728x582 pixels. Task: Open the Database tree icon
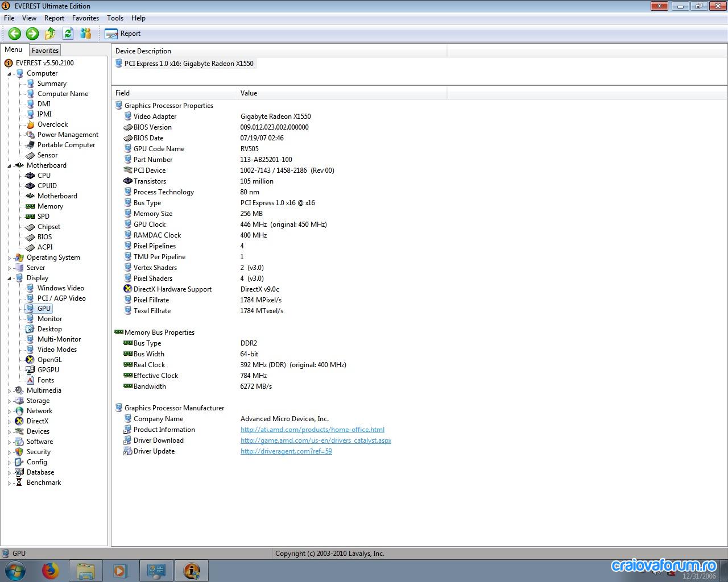20,472
